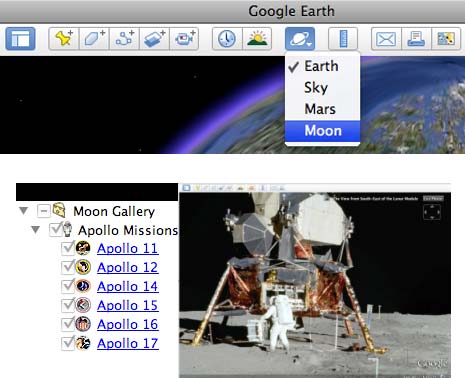Add an image overlay
Viewport: 465px width, 378px height.
(154, 39)
